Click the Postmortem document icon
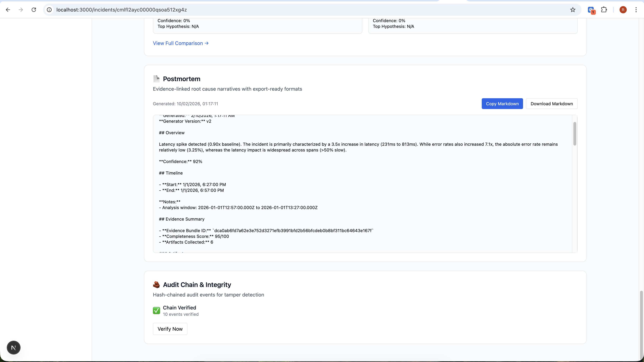This screenshot has height=362, width=644. 156,79
